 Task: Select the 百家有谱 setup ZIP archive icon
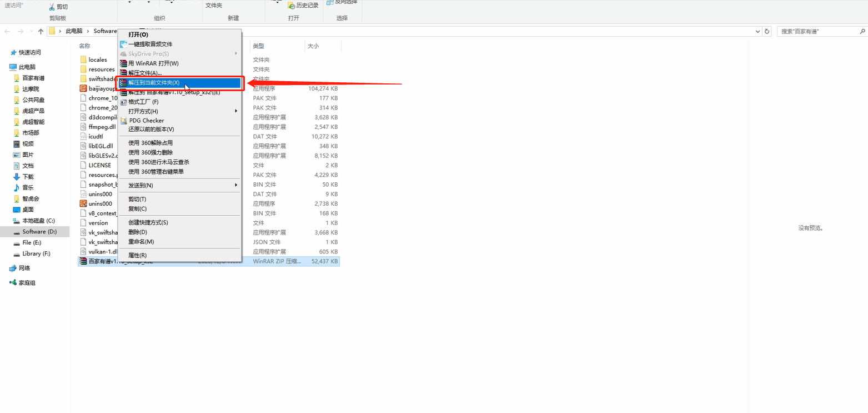pyautogui.click(x=83, y=261)
